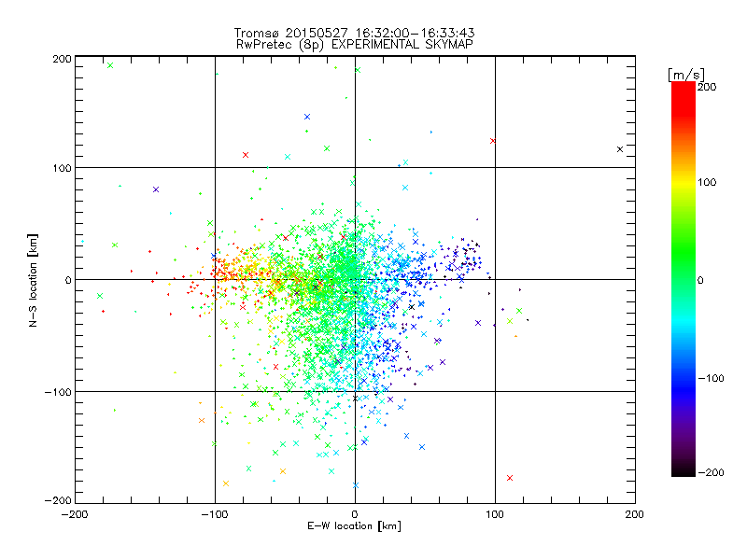Click the velocity color scale bar
747x560 pixels.
click(684, 279)
